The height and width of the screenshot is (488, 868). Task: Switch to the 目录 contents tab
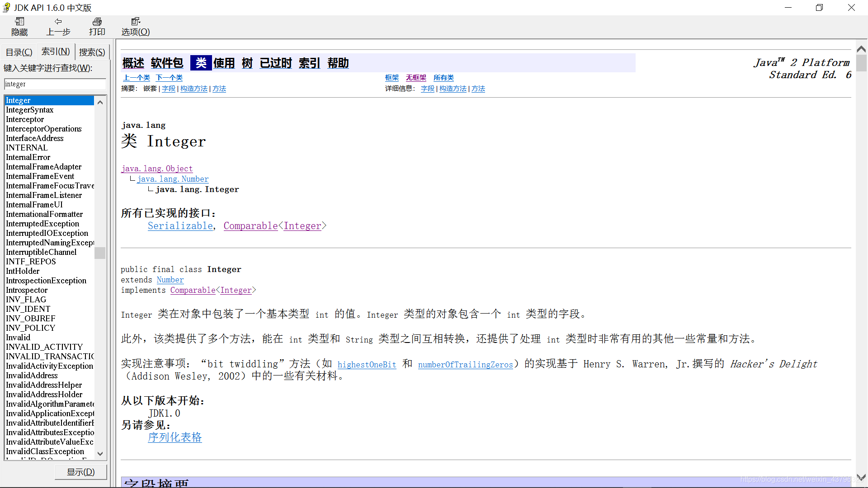coord(19,52)
